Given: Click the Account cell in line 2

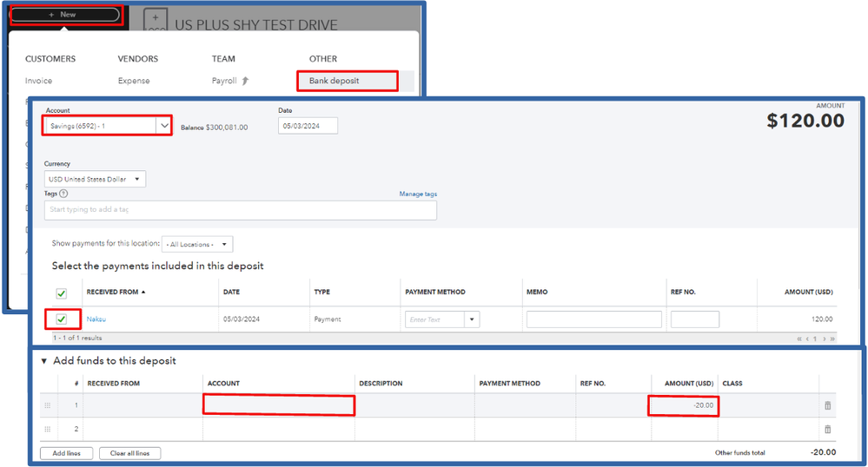Looking at the screenshot, I should (x=278, y=429).
